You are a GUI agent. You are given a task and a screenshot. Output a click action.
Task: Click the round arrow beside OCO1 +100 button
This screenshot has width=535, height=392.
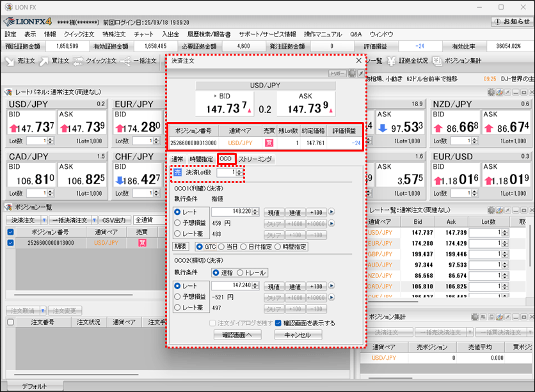tap(331, 212)
